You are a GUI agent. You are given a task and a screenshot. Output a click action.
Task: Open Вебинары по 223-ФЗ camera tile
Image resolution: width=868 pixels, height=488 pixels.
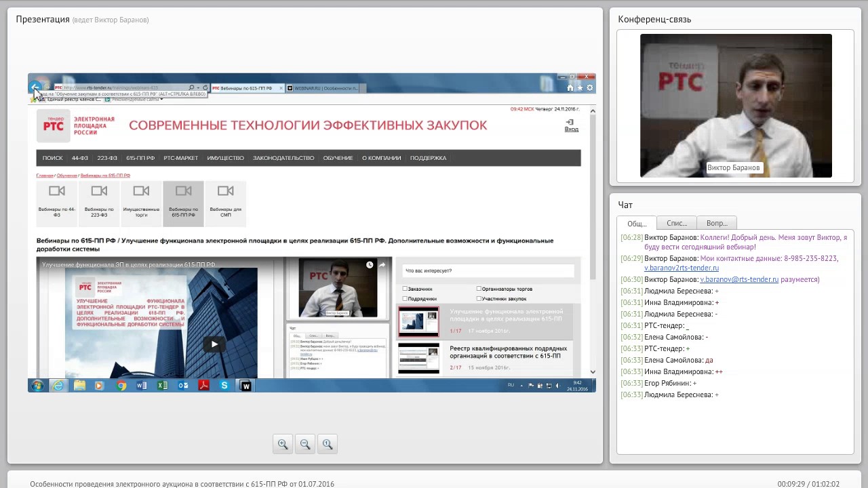[x=99, y=203]
